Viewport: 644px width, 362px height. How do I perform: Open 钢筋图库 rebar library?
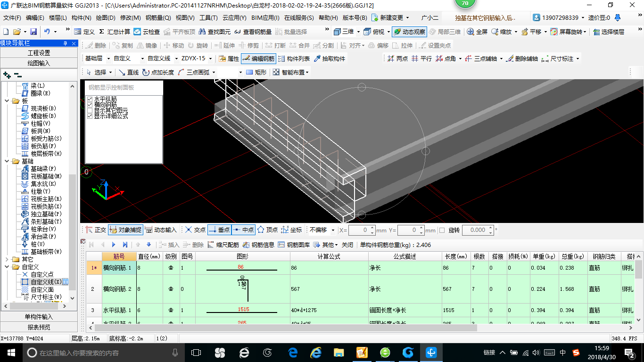pyautogui.click(x=294, y=245)
